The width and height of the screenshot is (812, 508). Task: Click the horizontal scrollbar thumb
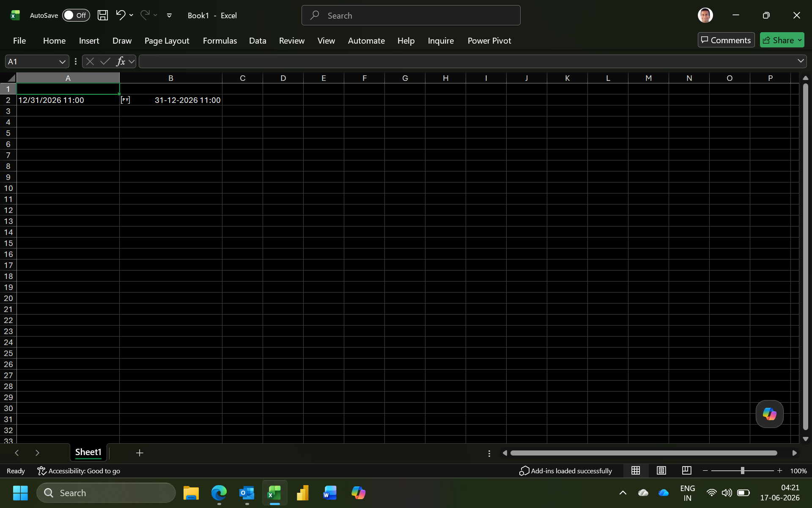coord(644,453)
